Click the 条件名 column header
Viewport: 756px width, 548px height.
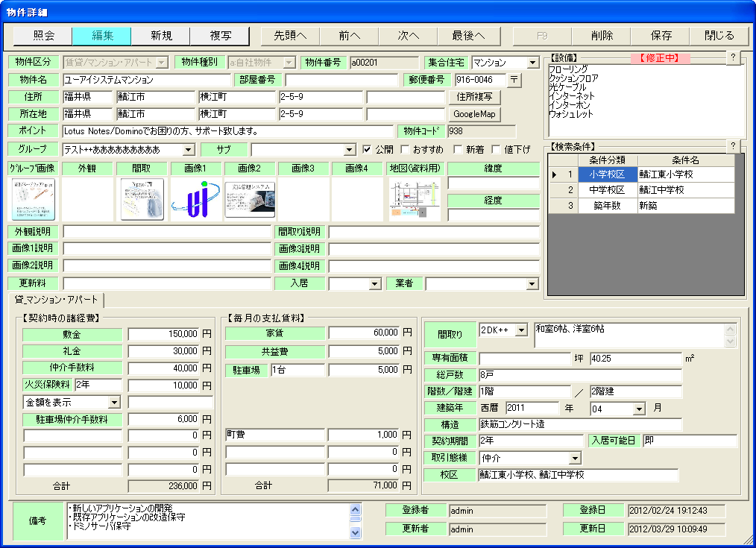(x=686, y=160)
